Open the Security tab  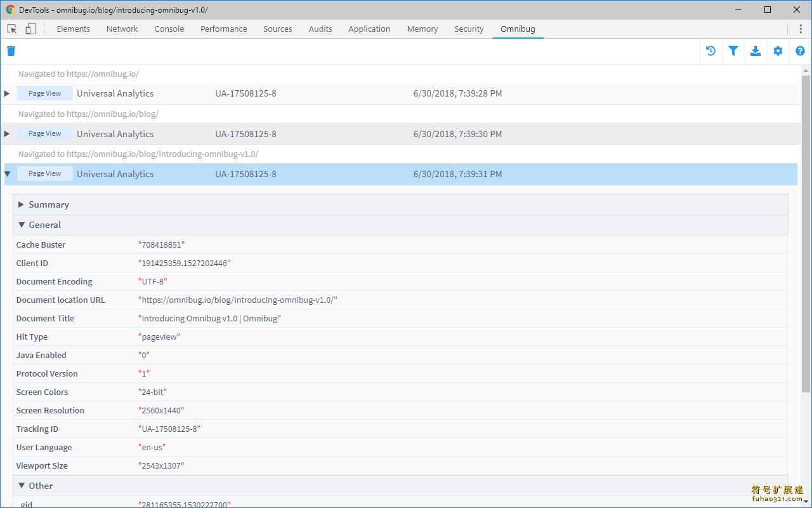pyautogui.click(x=469, y=29)
